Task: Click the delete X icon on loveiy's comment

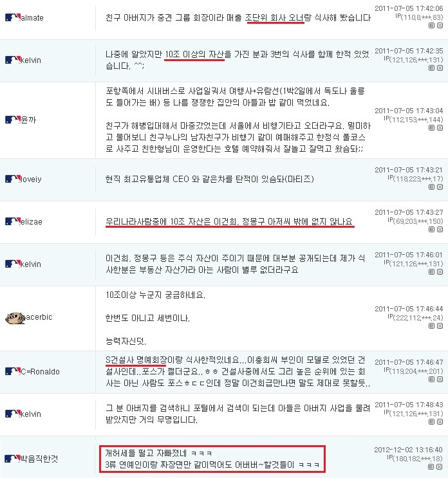Action: pos(440,187)
